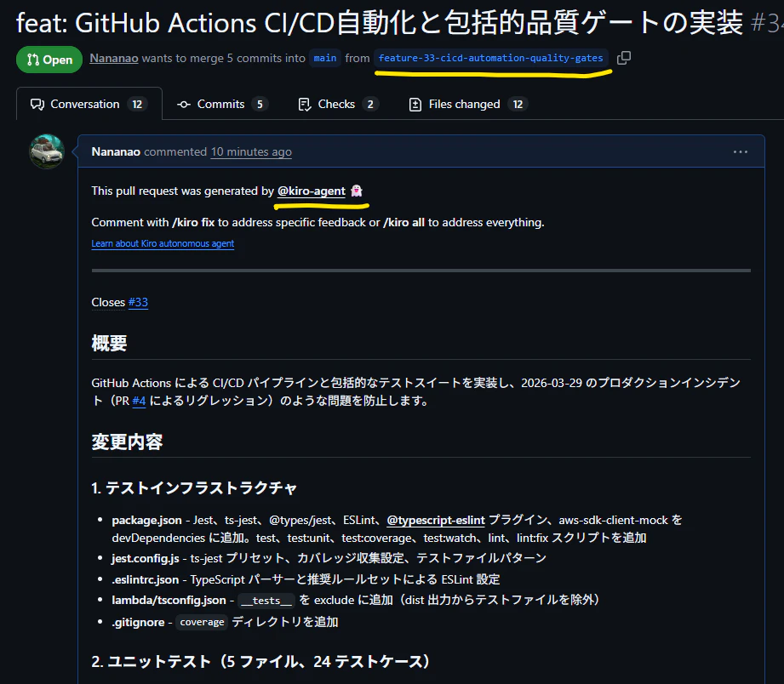Click the @typescript-eslint mention link

click(x=436, y=520)
